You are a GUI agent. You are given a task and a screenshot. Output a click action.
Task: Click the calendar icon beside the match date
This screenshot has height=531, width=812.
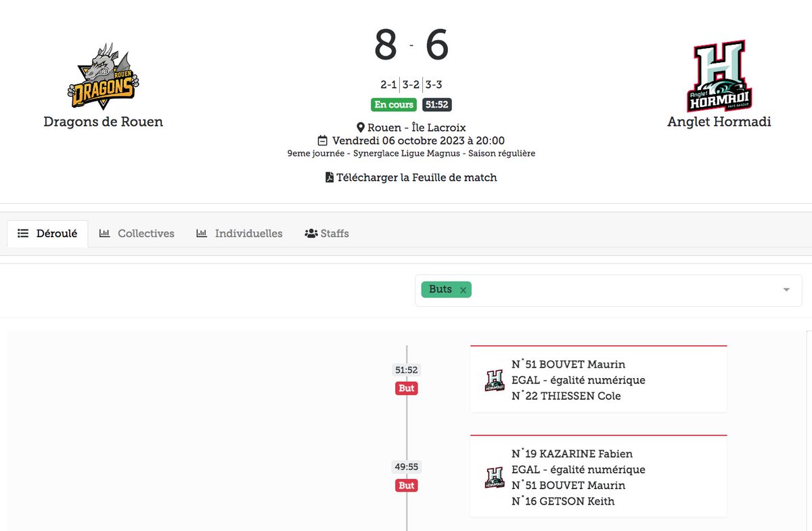tap(323, 141)
